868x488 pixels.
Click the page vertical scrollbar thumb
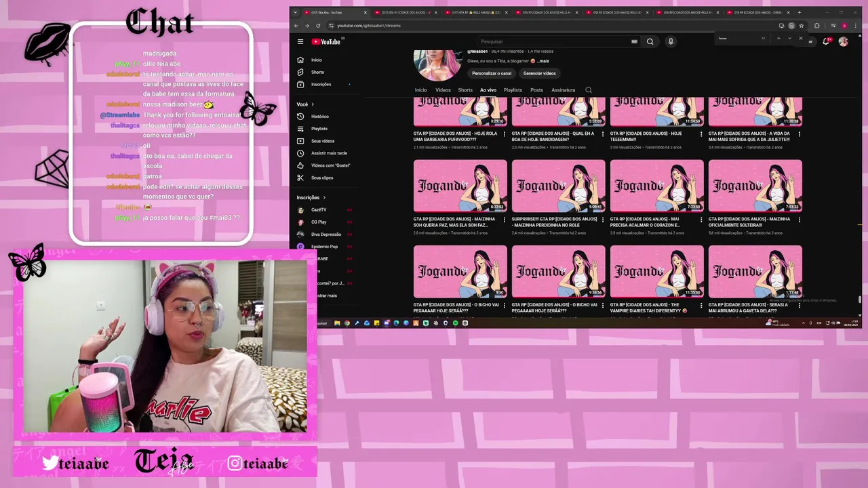pos(860,299)
